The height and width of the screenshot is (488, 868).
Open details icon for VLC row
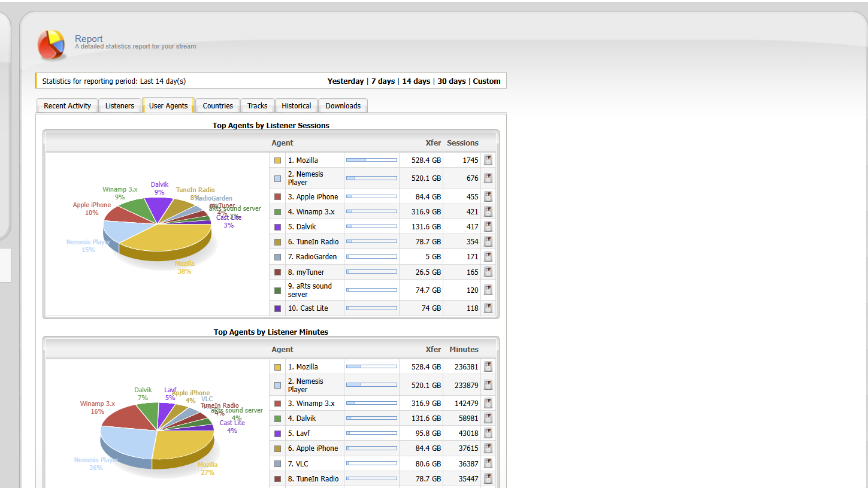488,463
